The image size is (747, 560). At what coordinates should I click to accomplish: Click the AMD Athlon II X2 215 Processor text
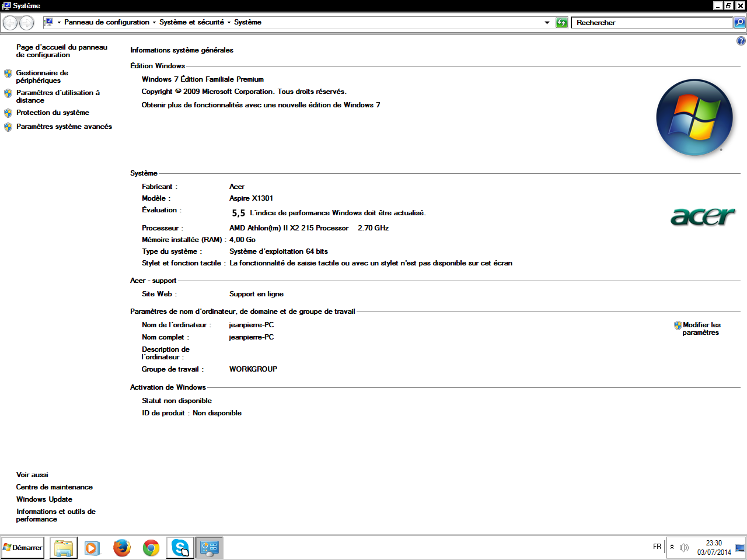289,228
